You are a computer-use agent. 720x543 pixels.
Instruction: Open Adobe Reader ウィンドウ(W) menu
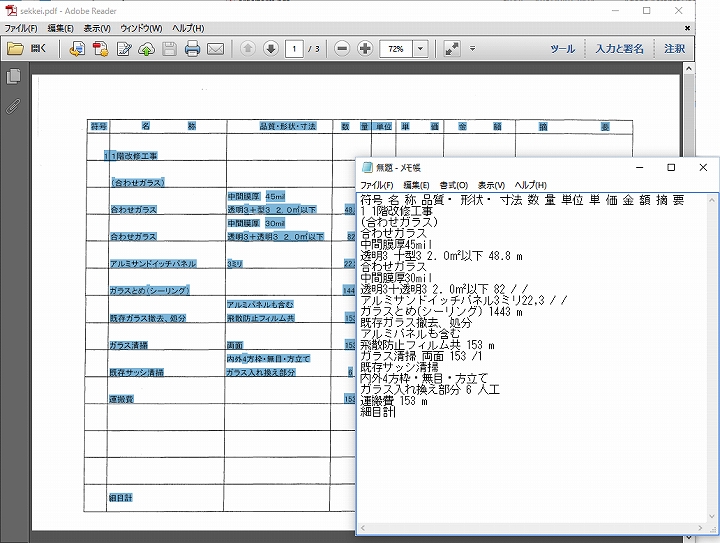(x=141, y=28)
